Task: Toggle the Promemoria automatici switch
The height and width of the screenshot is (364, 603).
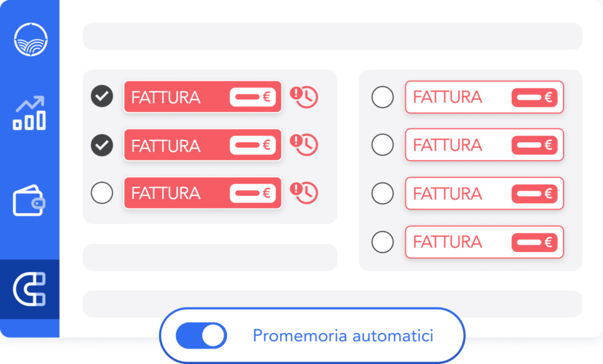Action: [201, 336]
